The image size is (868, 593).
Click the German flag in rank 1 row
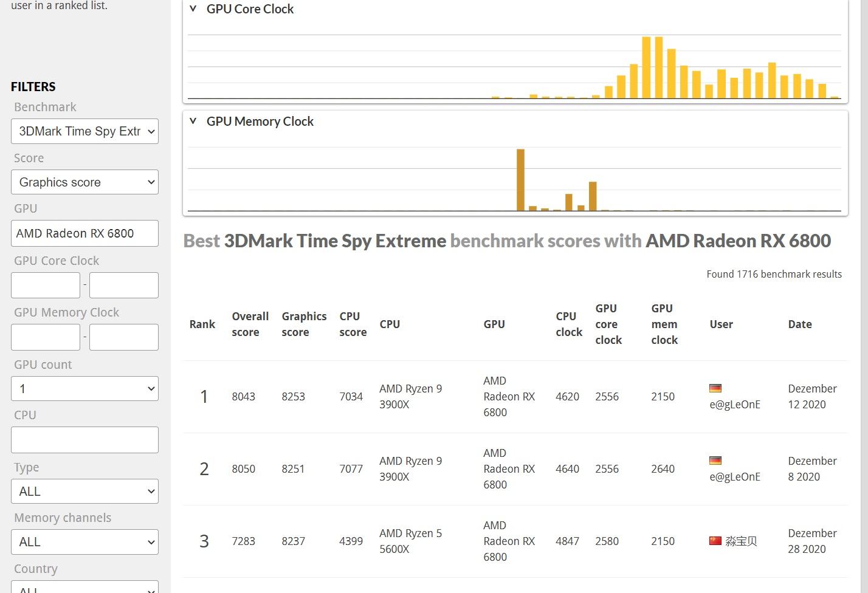pos(715,388)
